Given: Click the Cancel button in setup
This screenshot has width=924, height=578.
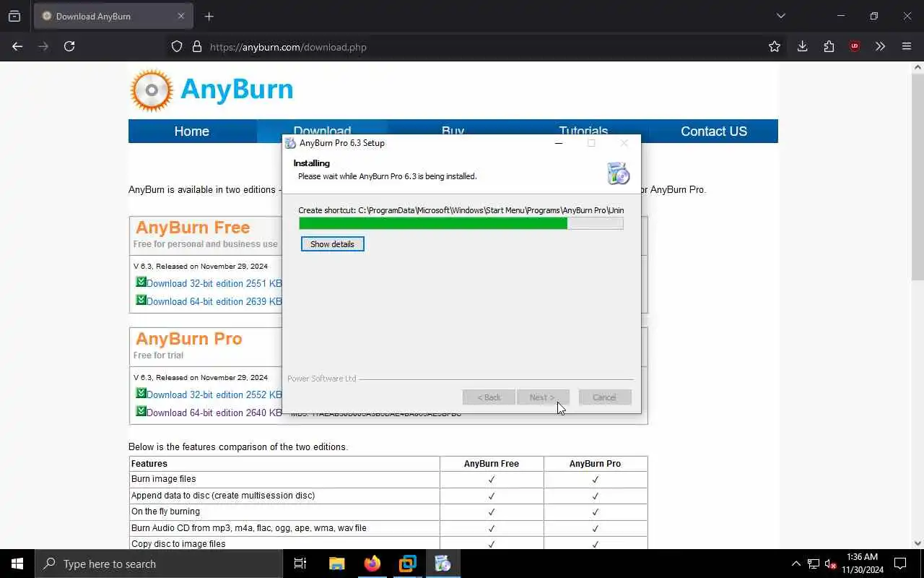Looking at the screenshot, I should tap(604, 397).
